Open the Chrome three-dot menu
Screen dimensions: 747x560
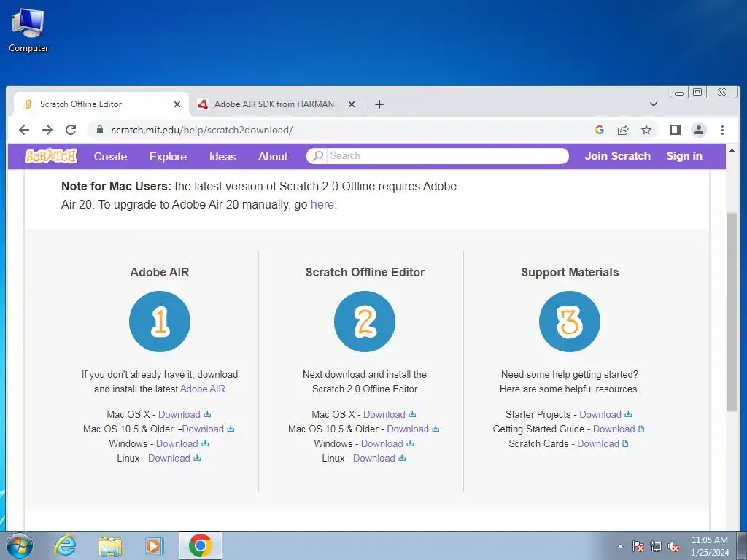(x=722, y=130)
